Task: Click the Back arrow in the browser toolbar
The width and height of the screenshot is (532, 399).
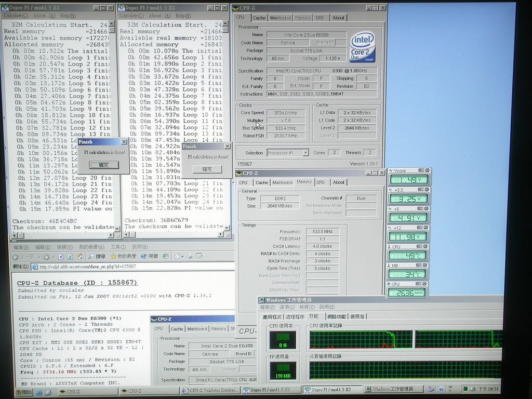Action: coord(16,257)
